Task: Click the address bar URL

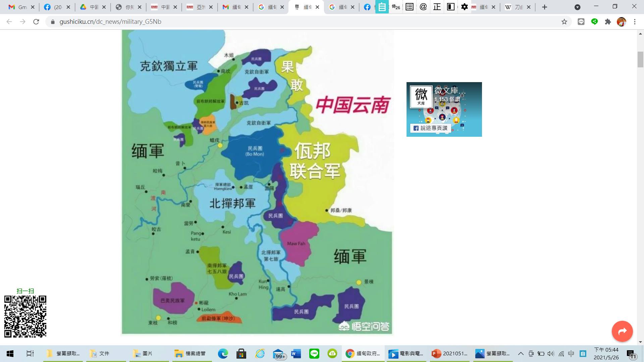Action: pos(110,22)
